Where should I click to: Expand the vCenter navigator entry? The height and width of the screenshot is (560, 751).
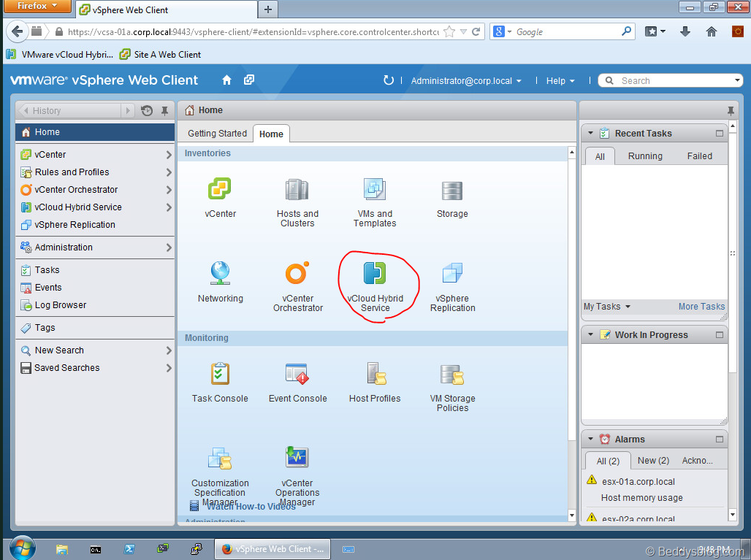[169, 155]
